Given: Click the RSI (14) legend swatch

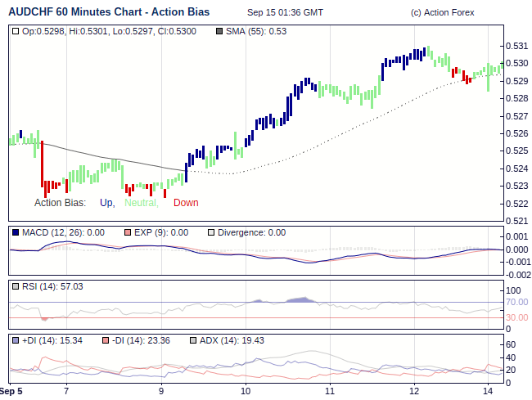Looking at the screenshot, I should (x=16, y=286).
